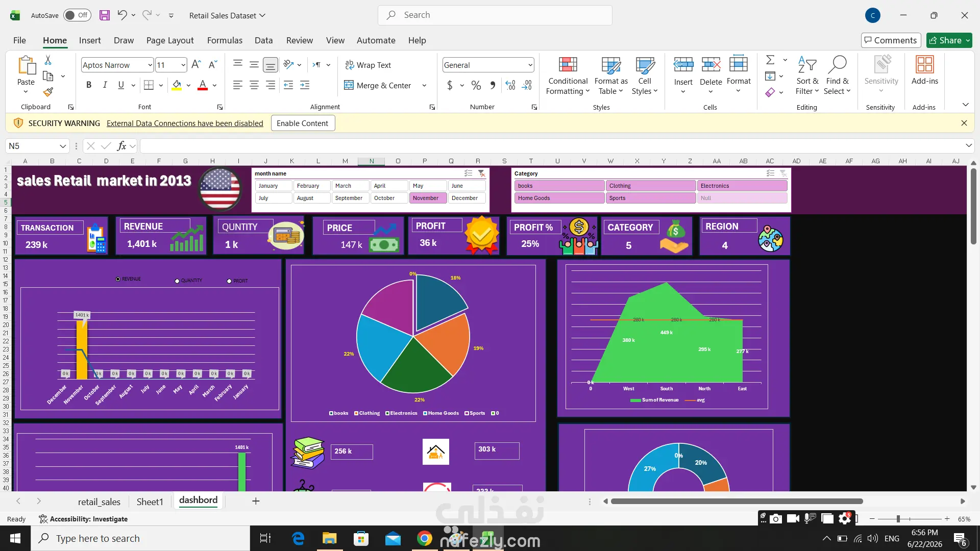Open Sort & Filter dropdown
The width and height of the screenshot is (980, 551).
(x=807, y=76)
